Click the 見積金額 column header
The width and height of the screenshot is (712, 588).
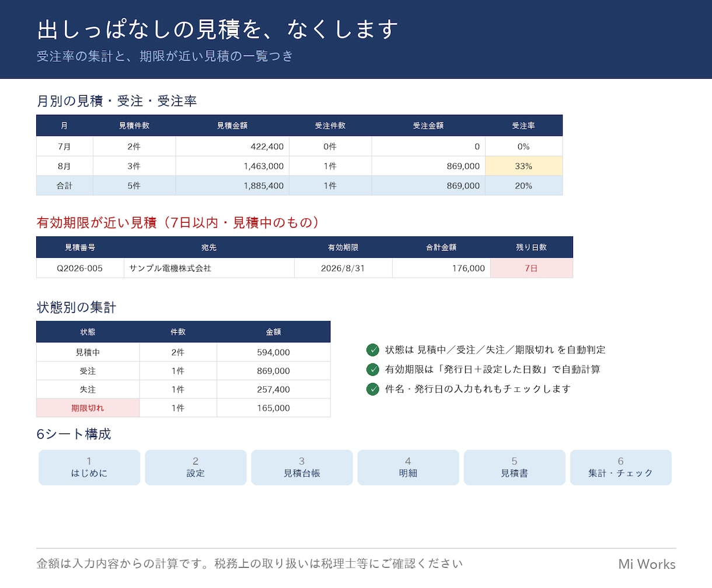click(x=232, y=125)
